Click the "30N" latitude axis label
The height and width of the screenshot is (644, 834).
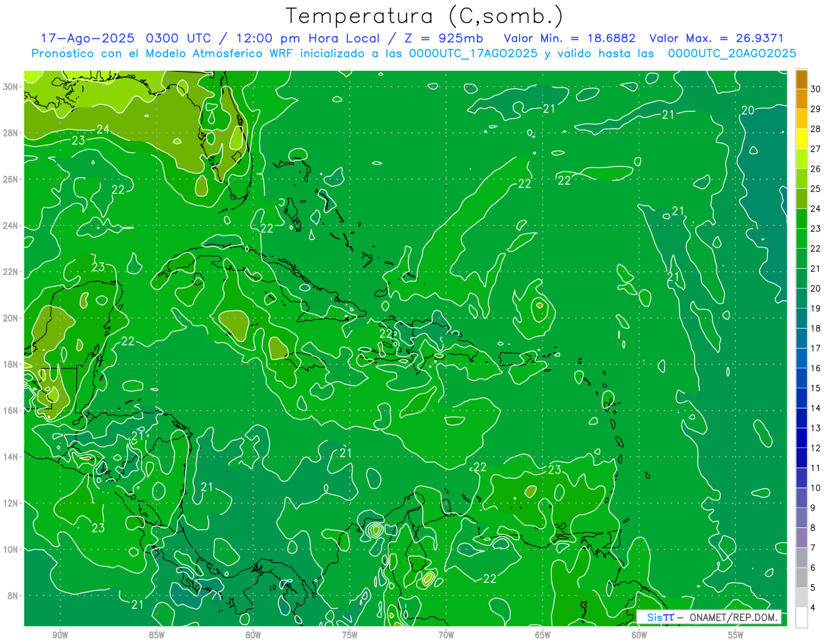12,87
